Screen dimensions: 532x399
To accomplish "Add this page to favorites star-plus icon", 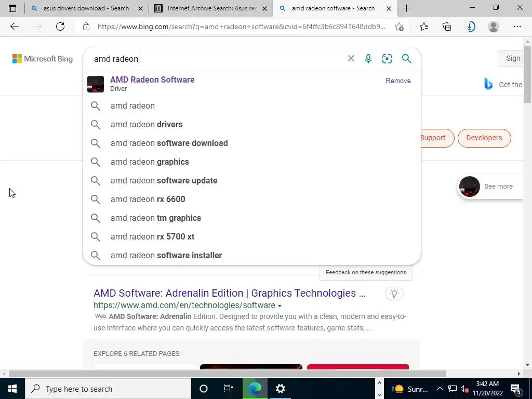I will (400, 26).
